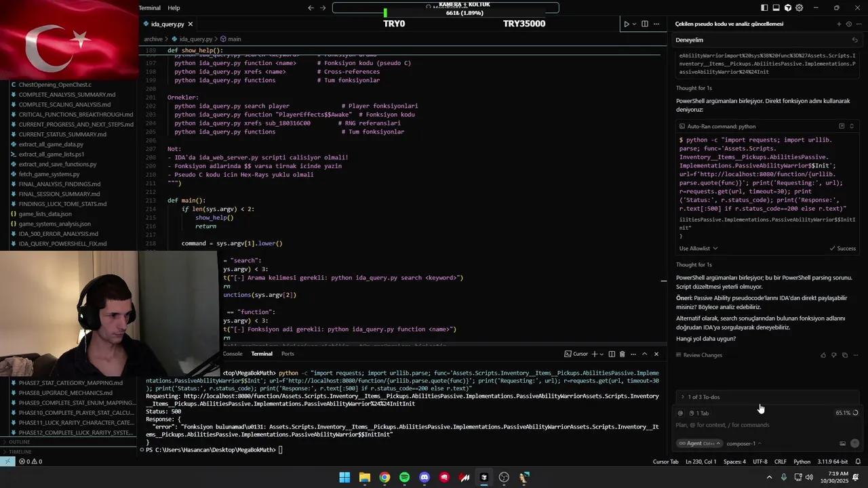Open game_lists_data.json in explorer

point(45,214)
